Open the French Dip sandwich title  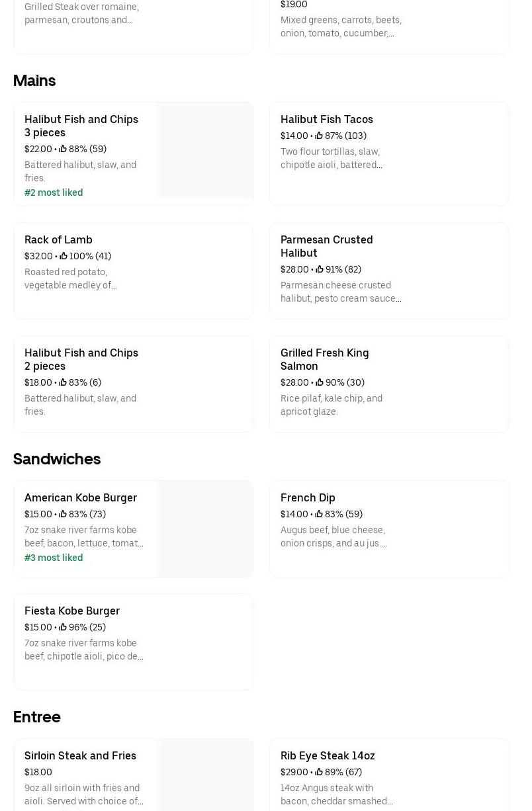click(308, 497)
